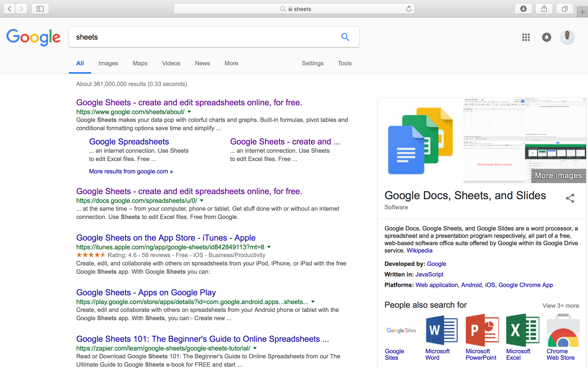Click the Microsoft Excel icon

tap(523, 330)
